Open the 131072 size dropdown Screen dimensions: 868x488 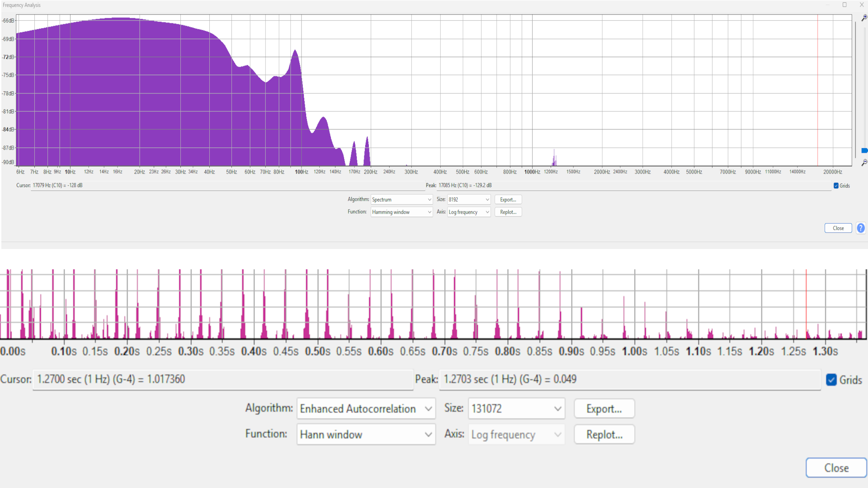point(516,409)
